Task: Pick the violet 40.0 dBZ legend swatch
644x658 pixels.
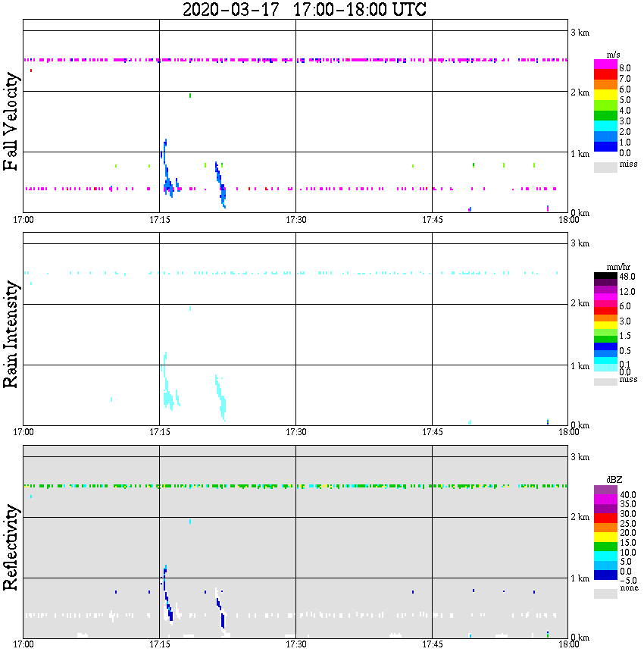Action: coord(605,490)
